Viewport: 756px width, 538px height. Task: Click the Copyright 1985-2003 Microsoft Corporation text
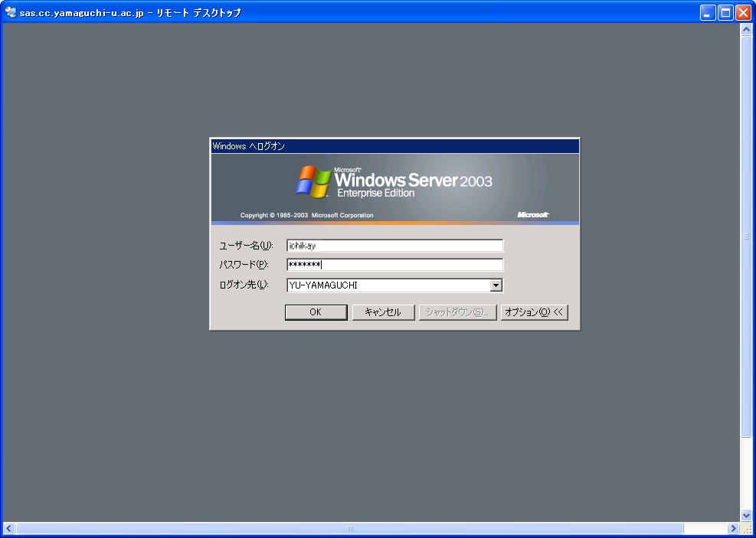[x=306, y=215]
